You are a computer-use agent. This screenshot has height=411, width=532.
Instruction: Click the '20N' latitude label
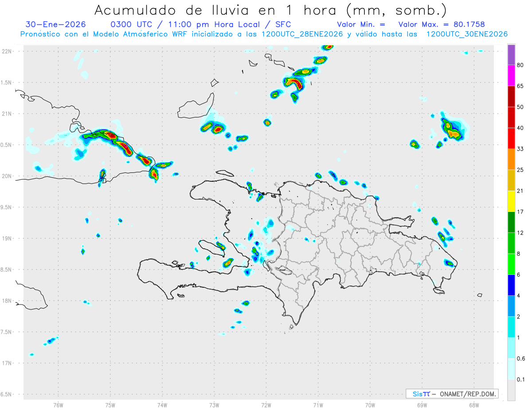coord(7,176)
